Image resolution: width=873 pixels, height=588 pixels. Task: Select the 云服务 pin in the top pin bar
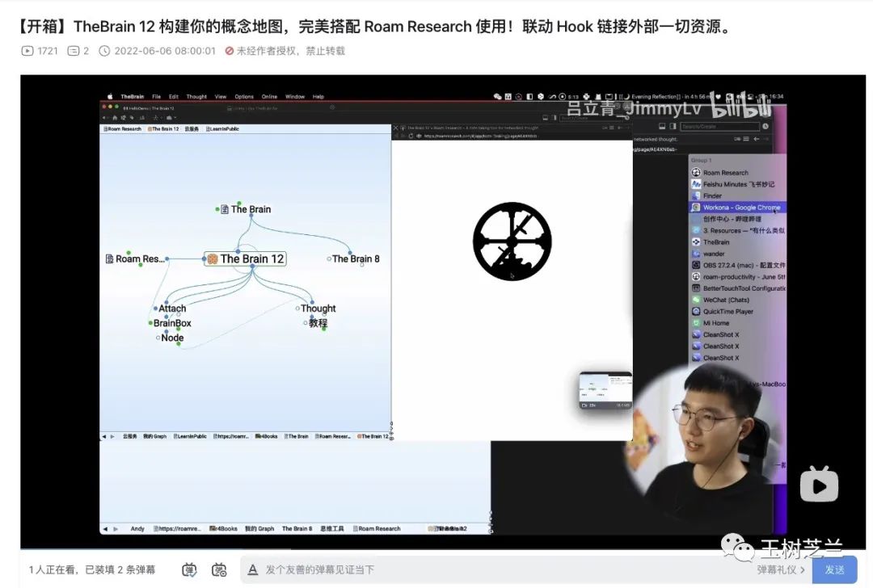[x=192, y=129]
